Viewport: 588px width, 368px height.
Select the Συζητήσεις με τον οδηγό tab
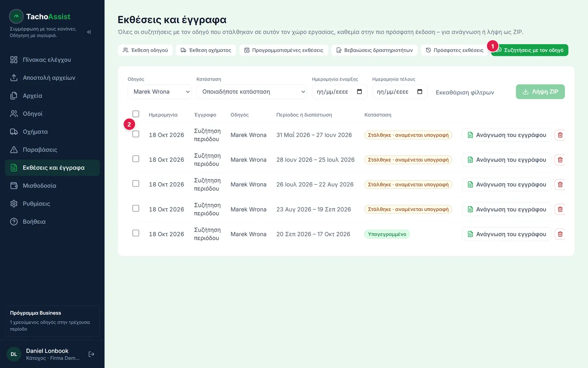click(x=530, y=50)
